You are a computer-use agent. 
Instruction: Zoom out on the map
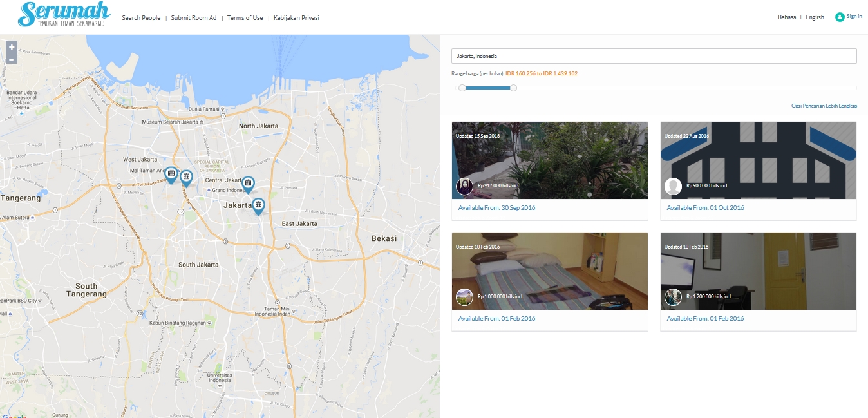(x=11, y=59)
